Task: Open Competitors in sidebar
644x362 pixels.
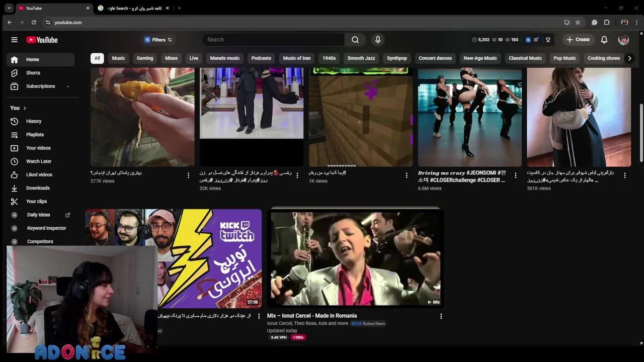Action: (x=40, y=241)
